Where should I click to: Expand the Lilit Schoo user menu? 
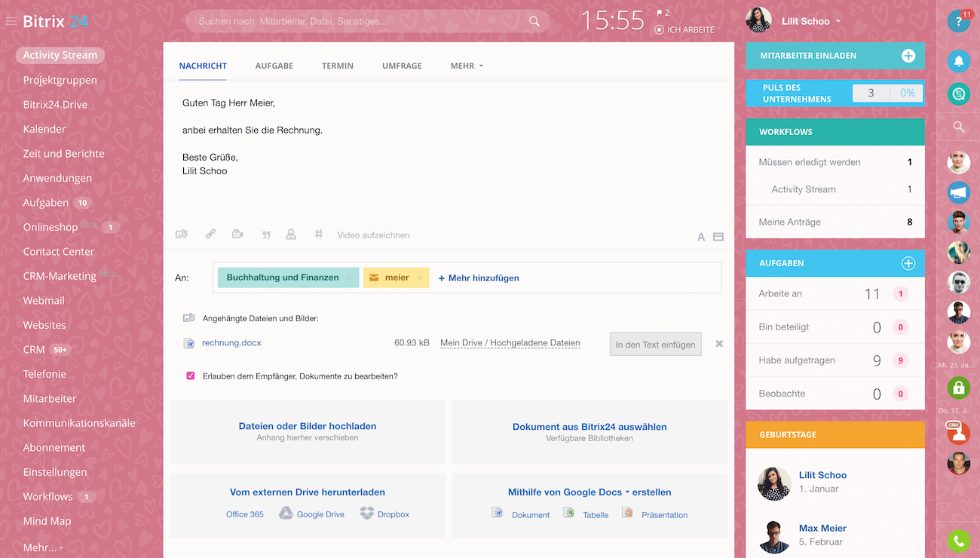pos(812,21)
